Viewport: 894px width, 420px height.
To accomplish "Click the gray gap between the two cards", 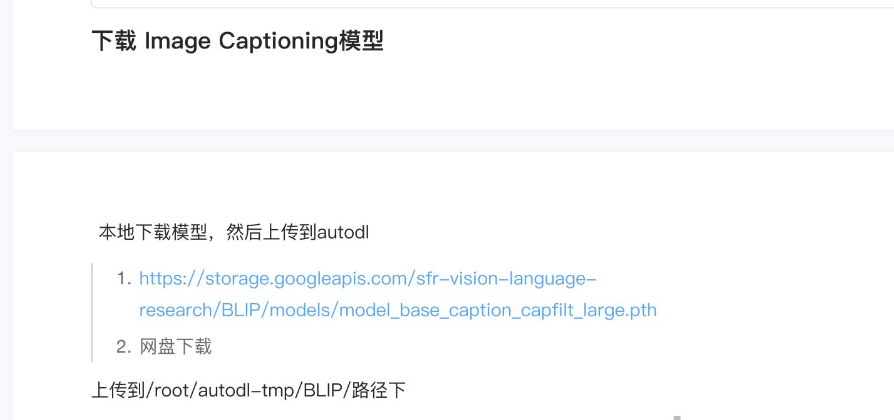I will pyautogui.click(x=450, y=141).
